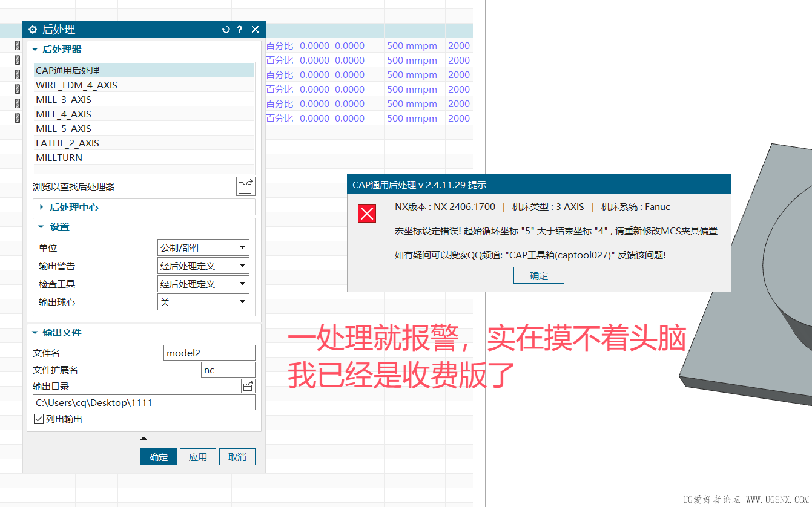Uncheck the 列出输出 checkbox

39,418
